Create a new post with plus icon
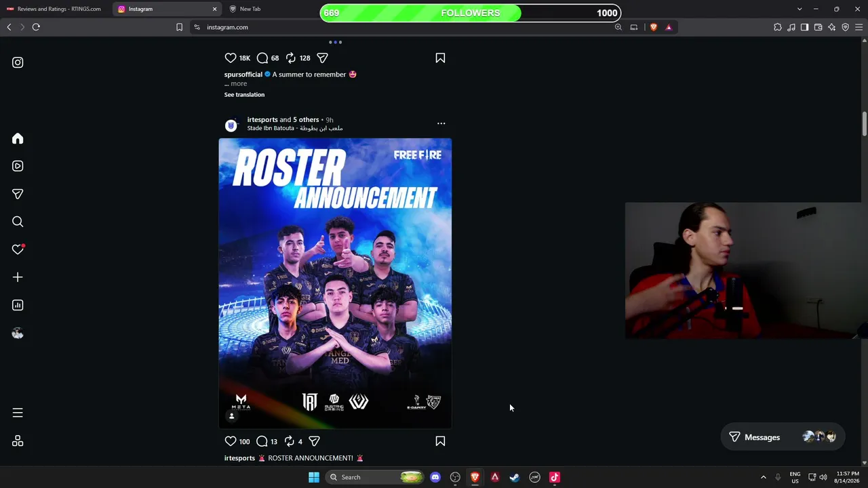The height and width of the screenshot is (488, 868). 18,277
